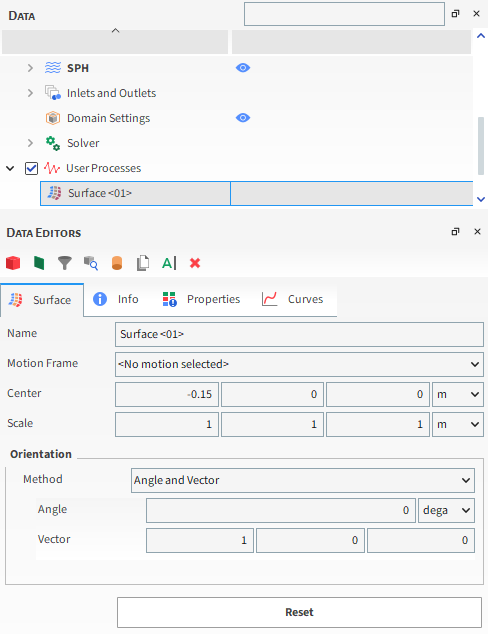Click the red X delete icon

[195, 263]
